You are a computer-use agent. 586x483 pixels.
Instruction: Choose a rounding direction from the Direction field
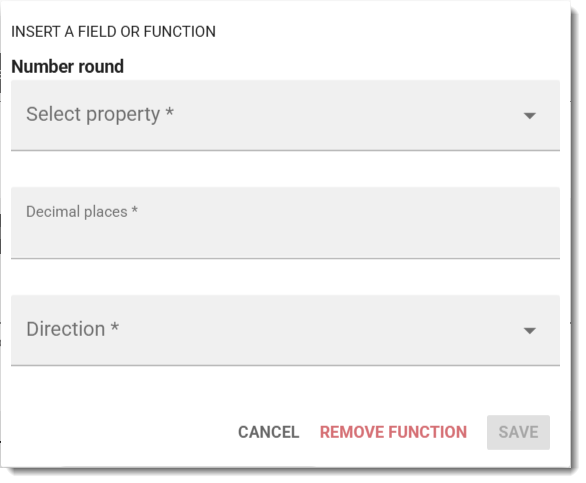[285, 330]
